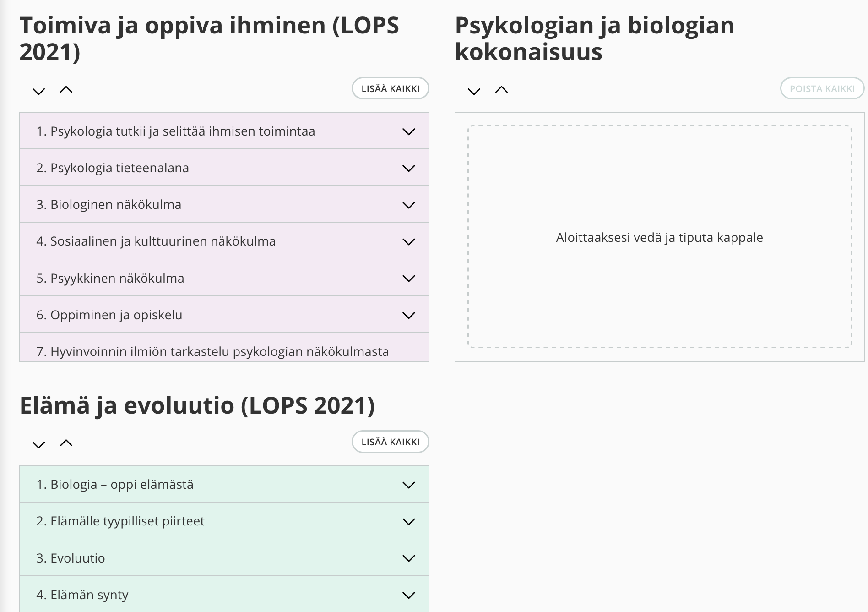Open chevron for Sosiaalinen ja kulttuurinen näkökulma
The image size is (868, 612).
[408, 241]
